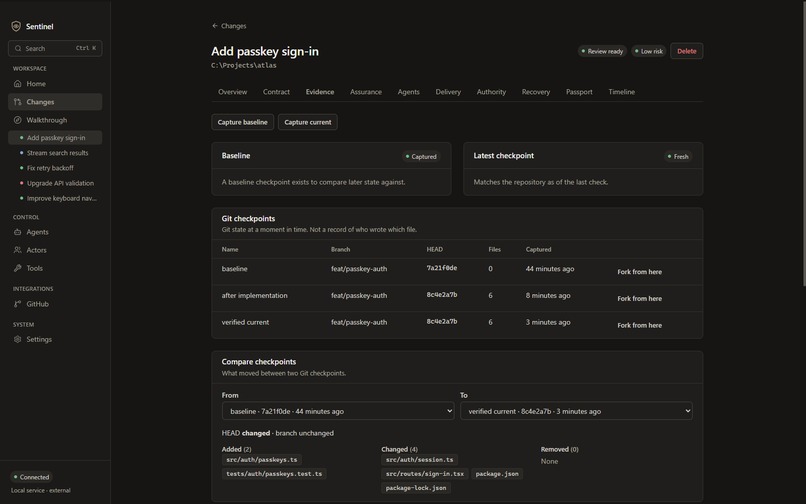Select 'Stream search results' change

click(55, 153)
